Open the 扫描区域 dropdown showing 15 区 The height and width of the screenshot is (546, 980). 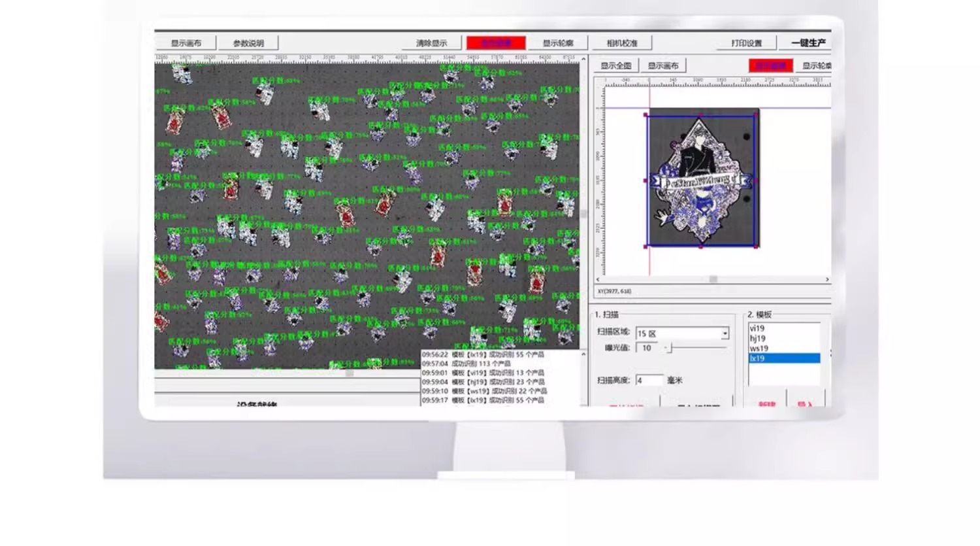(682, 333)
